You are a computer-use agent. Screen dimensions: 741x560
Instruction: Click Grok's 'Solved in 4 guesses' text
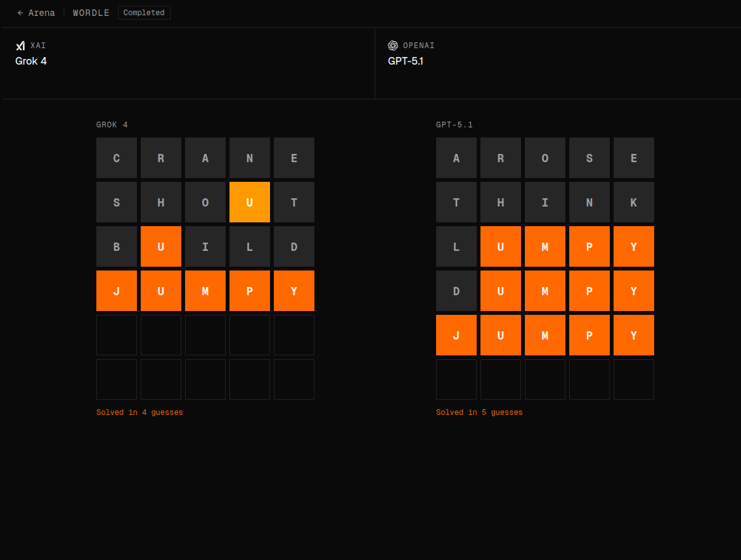(139, 412)
